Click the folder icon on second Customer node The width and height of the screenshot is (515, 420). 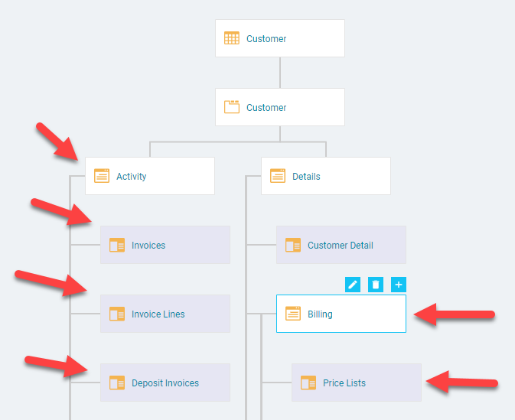coord(232,107)
